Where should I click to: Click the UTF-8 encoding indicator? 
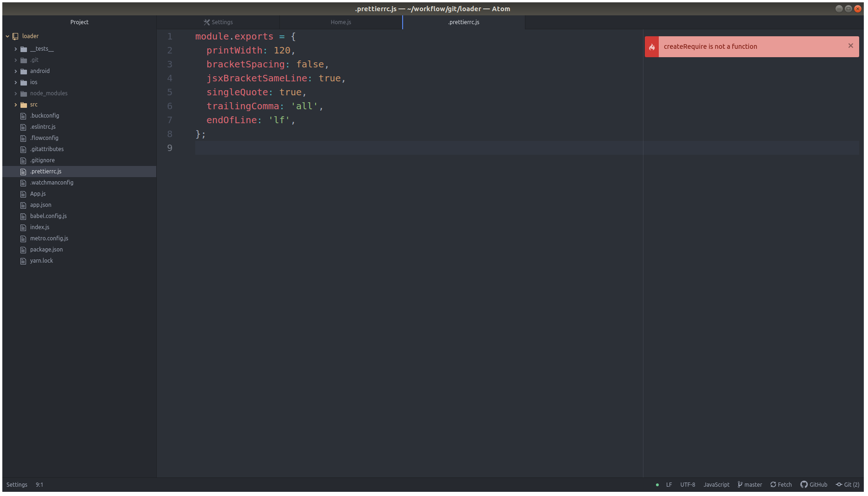click(688, 484)
